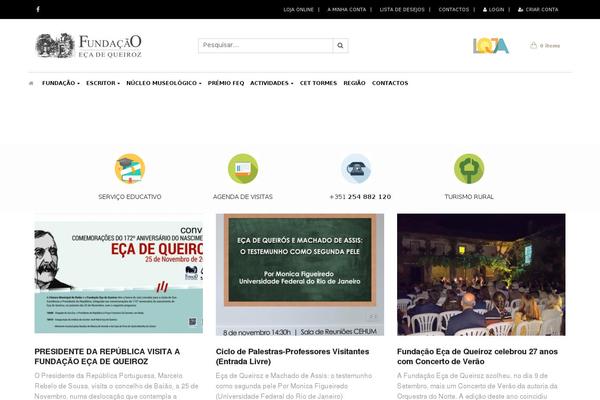Image resolution: width=600 pixels, height=400 pixels.
Task: Click the home icon in navigation bar
Action: click(31, 83)
